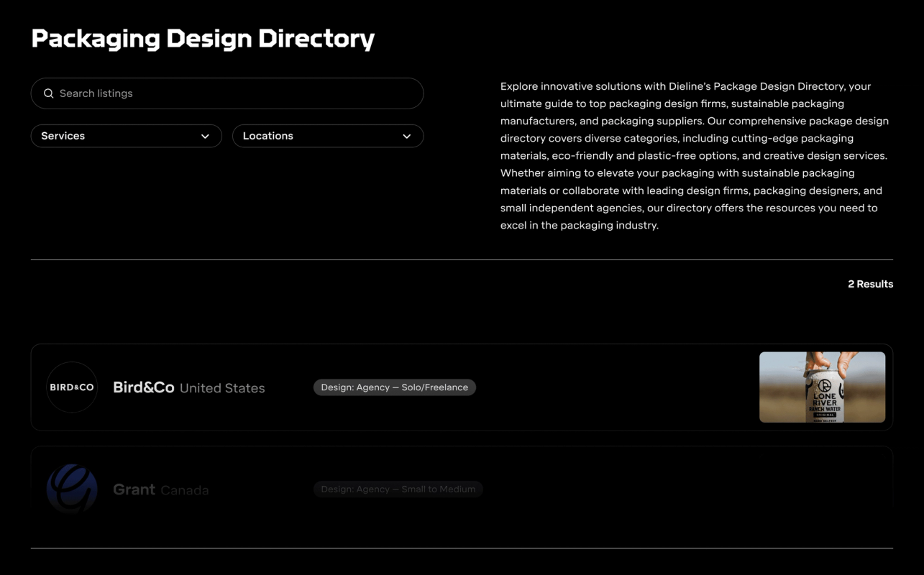Open the Grant listing name
This screenshot has width=924, height=575.
[x=134, y=489]
